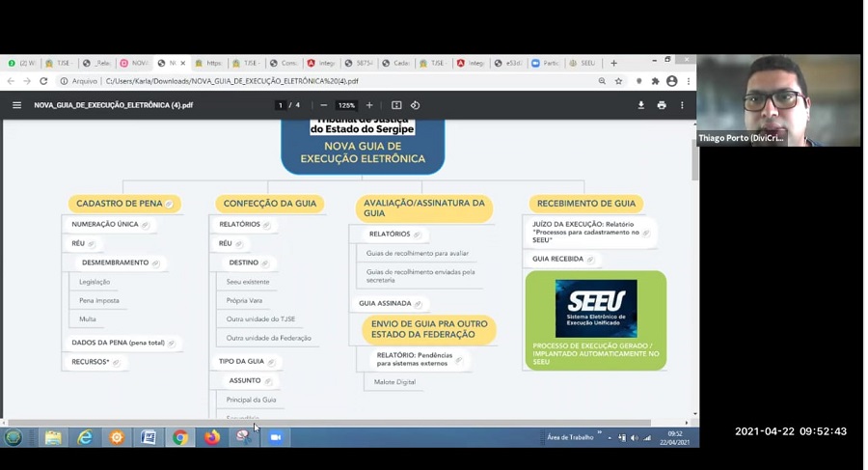Open PDF viewer more actions menu

[x=682, y=105]
